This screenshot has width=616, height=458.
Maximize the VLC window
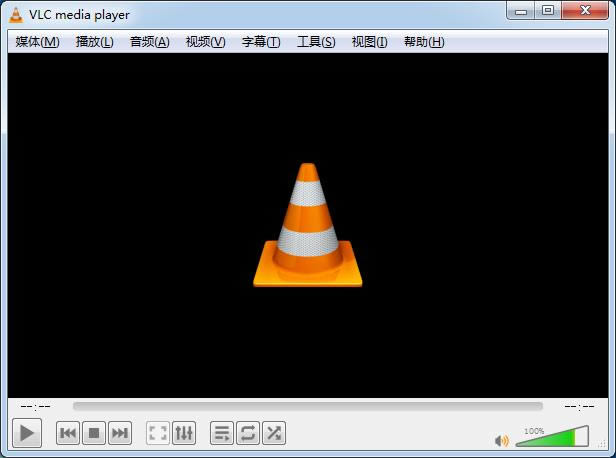click(x=548, y=11)
